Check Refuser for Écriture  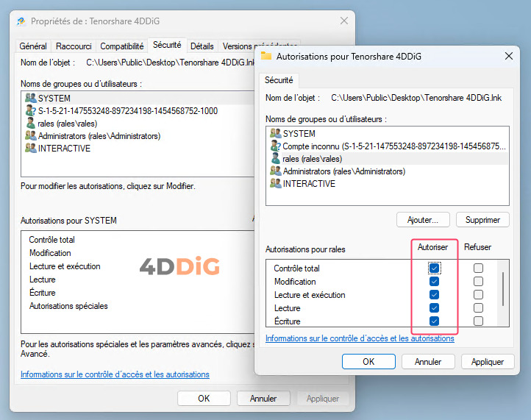point(478,321)
